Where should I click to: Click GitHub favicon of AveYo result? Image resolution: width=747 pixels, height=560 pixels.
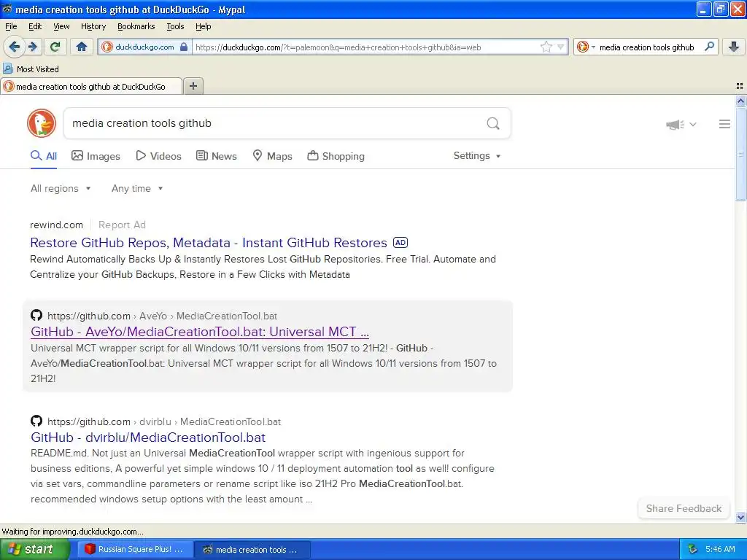(36, 315)
